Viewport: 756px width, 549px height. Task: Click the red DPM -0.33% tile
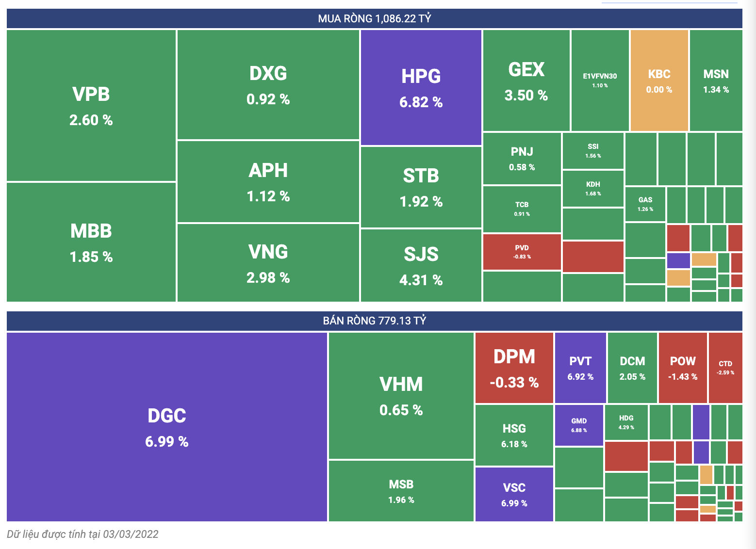click(x=514, y=368)
